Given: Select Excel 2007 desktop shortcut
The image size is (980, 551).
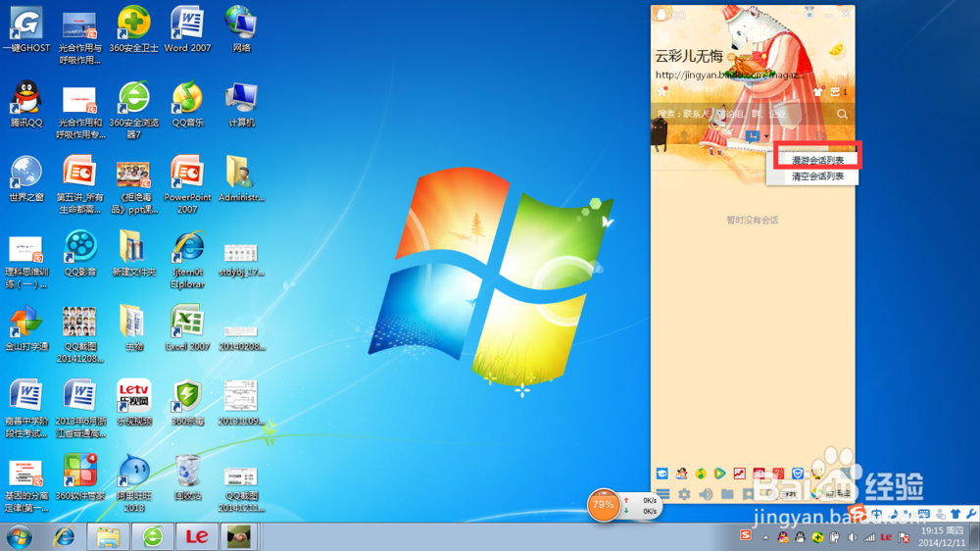Looking at the screenshot, I should (187, 327).
